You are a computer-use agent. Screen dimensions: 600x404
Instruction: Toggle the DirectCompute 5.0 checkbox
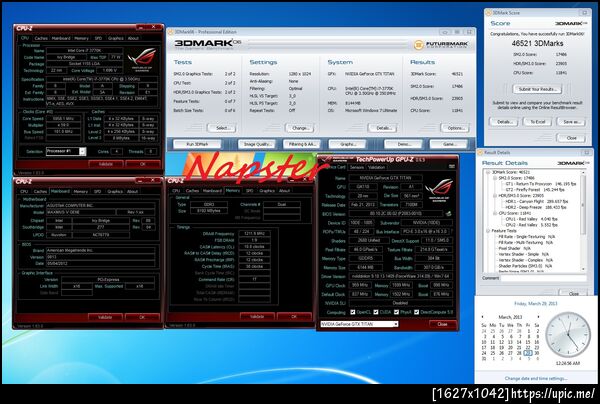[x=416, y=312]
